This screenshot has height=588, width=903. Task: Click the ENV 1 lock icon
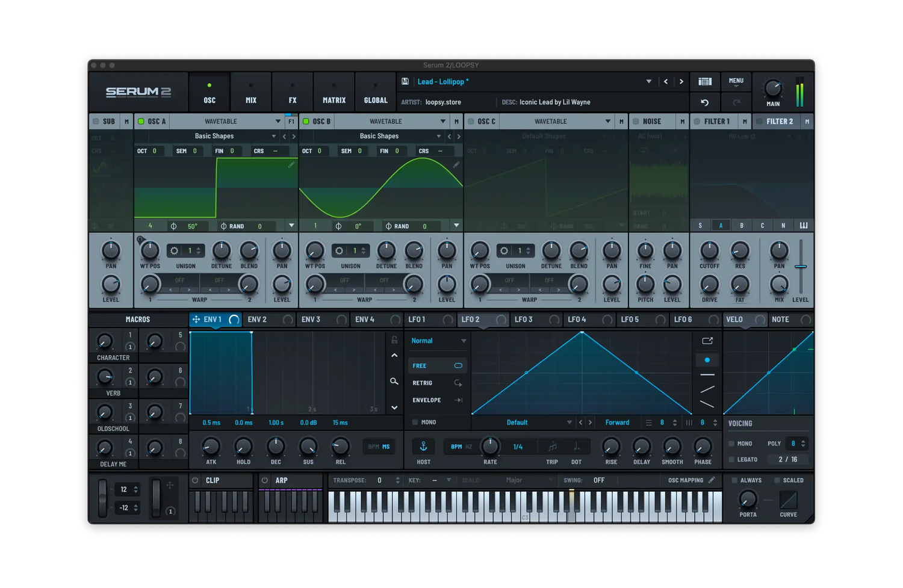pos(394,340)
